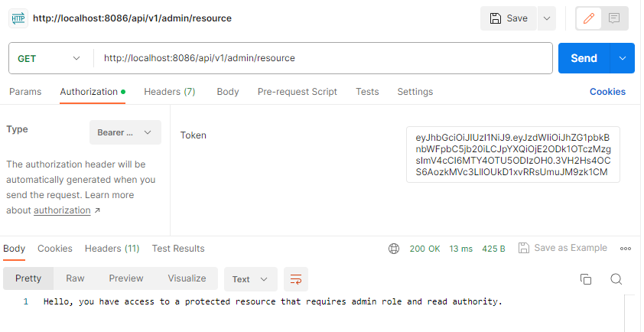Open the comments panel icon

tap(614, 18)
